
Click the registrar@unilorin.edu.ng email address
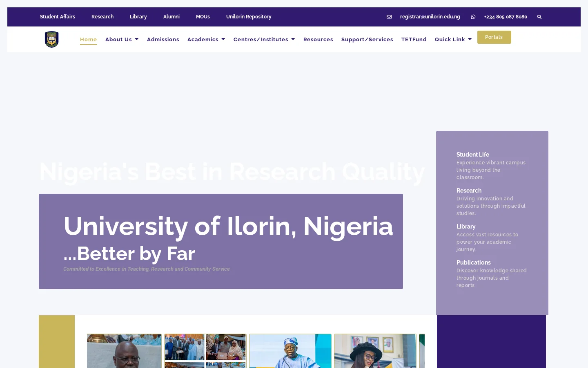tap(430, 17)
